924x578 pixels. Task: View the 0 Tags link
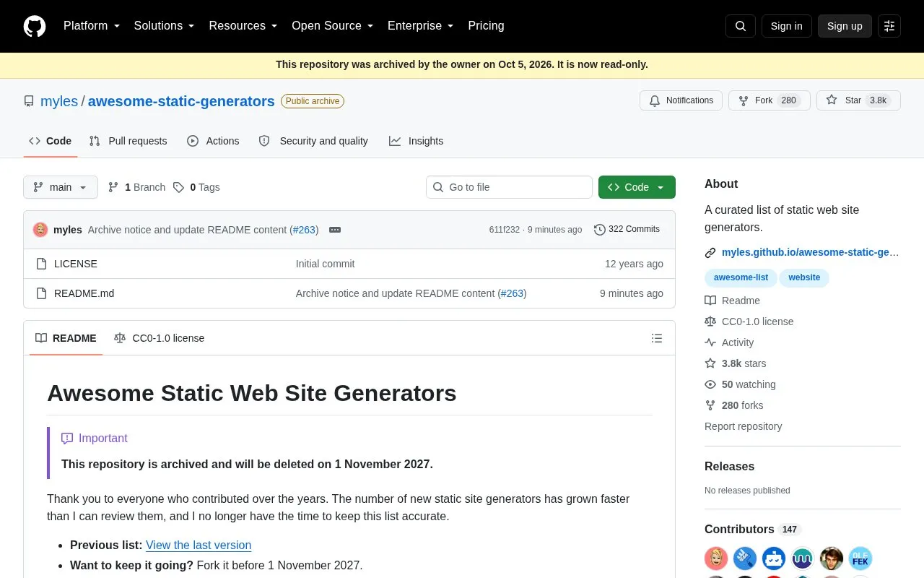(x=196, y=187)
